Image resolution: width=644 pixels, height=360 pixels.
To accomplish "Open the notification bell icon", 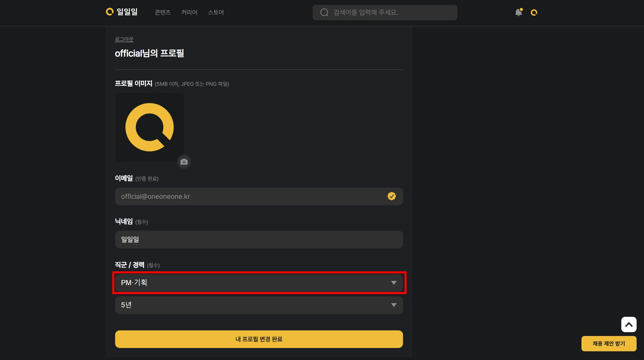I will point(519,12).
